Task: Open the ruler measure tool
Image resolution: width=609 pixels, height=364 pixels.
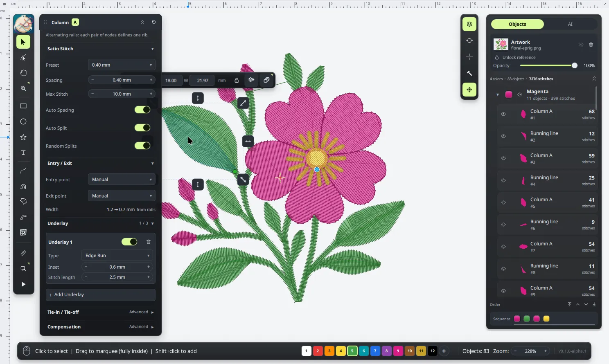Action: pos(23,253)
